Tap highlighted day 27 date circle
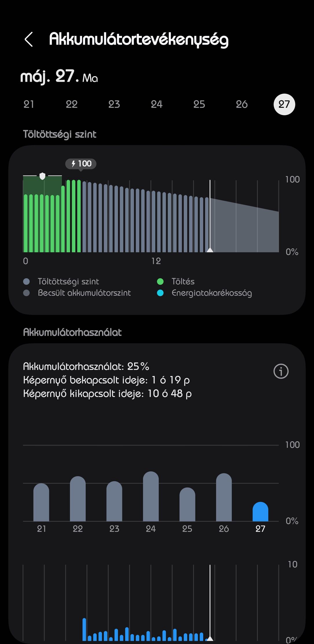 284,104
